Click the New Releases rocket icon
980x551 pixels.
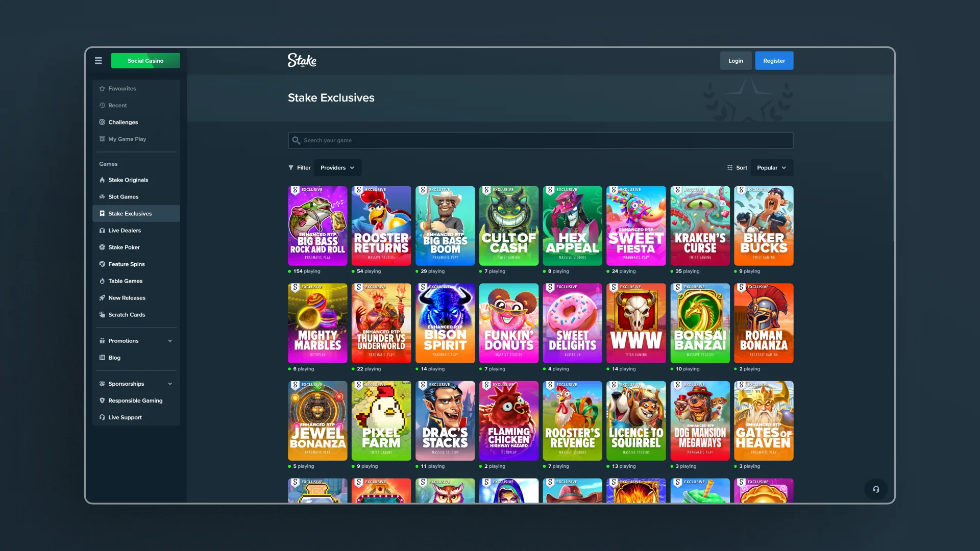point(102,298)
